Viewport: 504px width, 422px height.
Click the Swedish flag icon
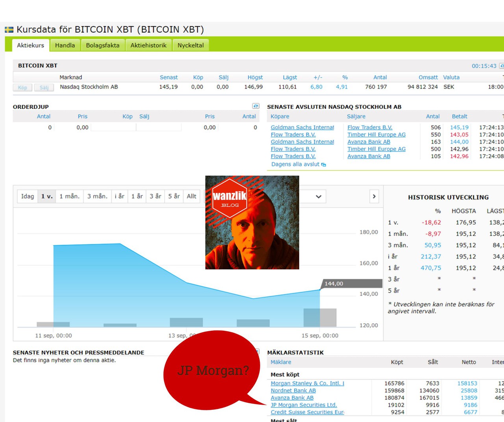[9, 29]
